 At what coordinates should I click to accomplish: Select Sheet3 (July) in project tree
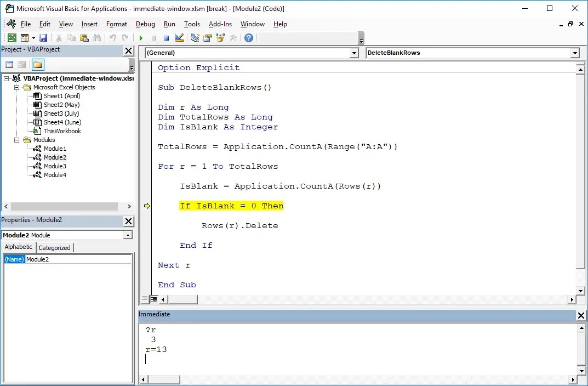click(61, 113)
